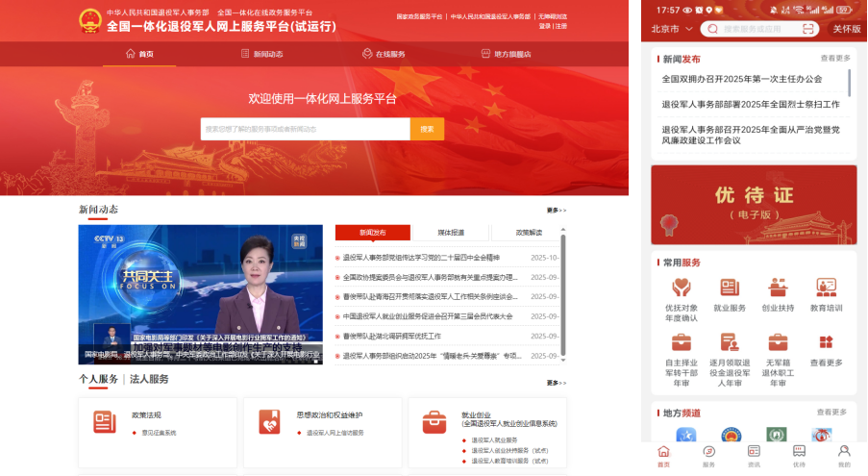Open 退役军人网上信访服务 link
This screenshot has height=476, width=868.
[x=335, y=433]
